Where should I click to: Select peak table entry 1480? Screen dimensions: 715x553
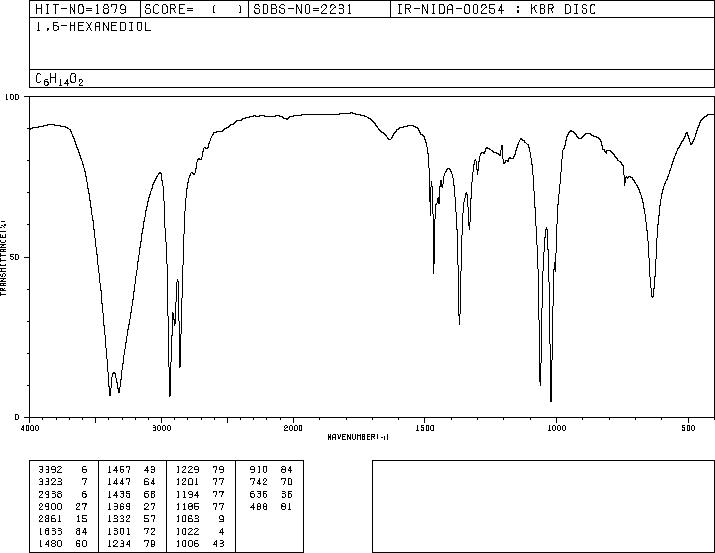50,543
